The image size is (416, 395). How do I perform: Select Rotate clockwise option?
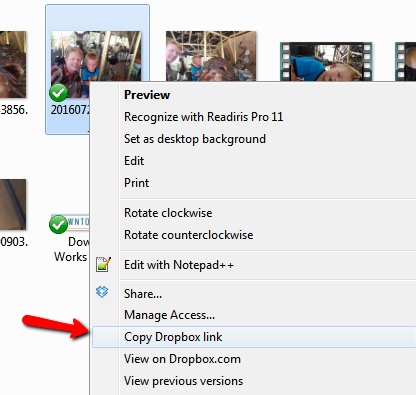click(168, 213)
